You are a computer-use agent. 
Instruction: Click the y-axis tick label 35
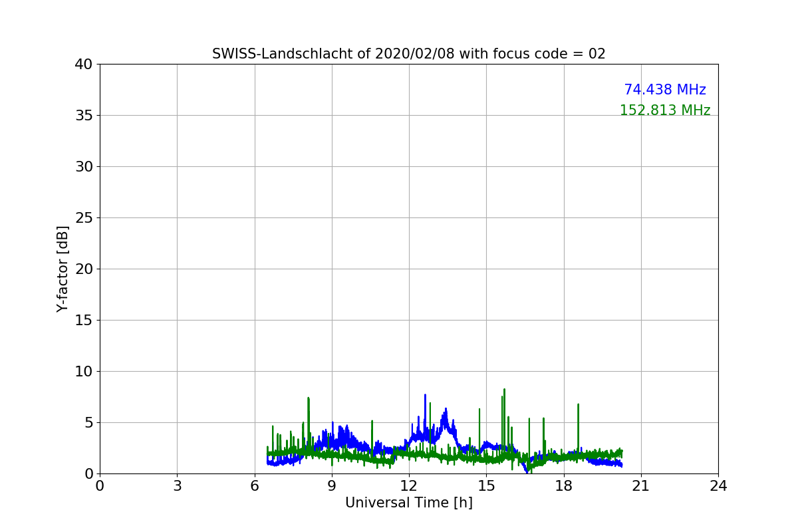[84, 116]
